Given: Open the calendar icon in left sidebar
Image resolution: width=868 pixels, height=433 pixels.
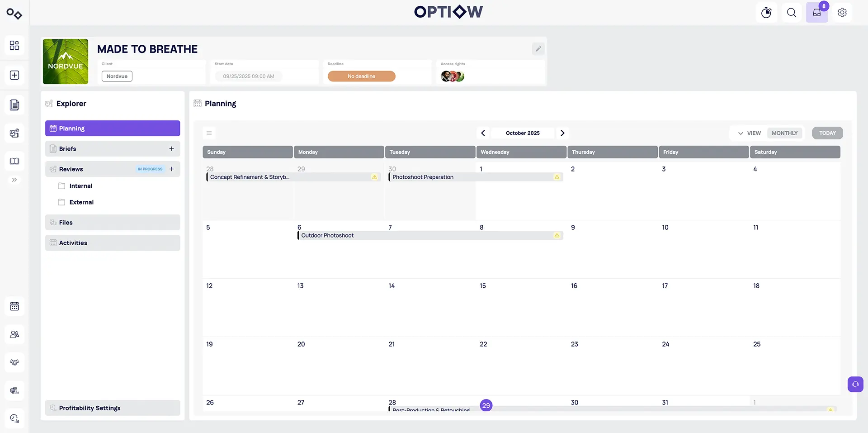Looking at the screenshot, I should tap(14, 306).
